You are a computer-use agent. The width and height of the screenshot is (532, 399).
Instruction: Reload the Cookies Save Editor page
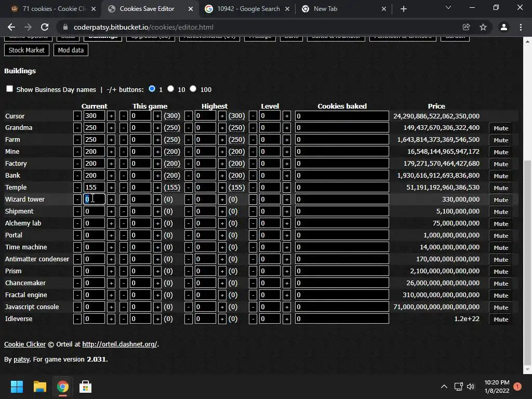tap(45, 27)
